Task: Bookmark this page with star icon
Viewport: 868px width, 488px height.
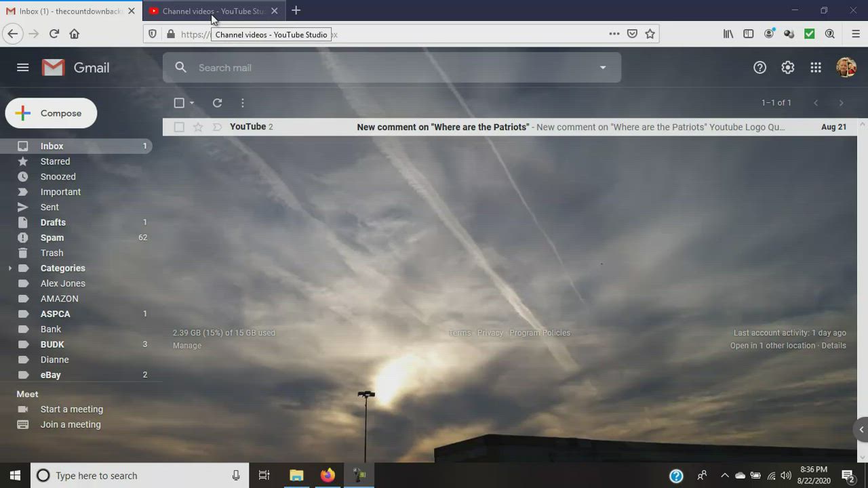Action: click(650, 34)
